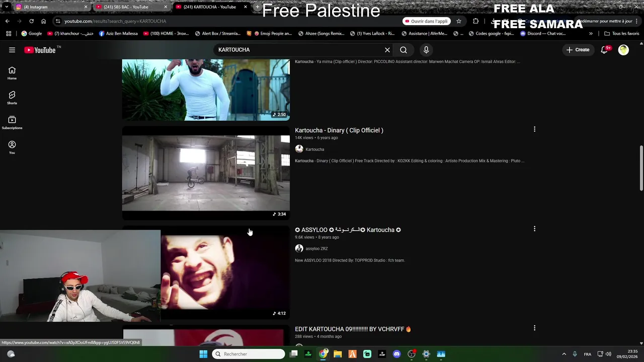Close the SBS BAC YouTube tab
Image resolution: width=644 pixels, height=362 pixels.
pos(166,7)
